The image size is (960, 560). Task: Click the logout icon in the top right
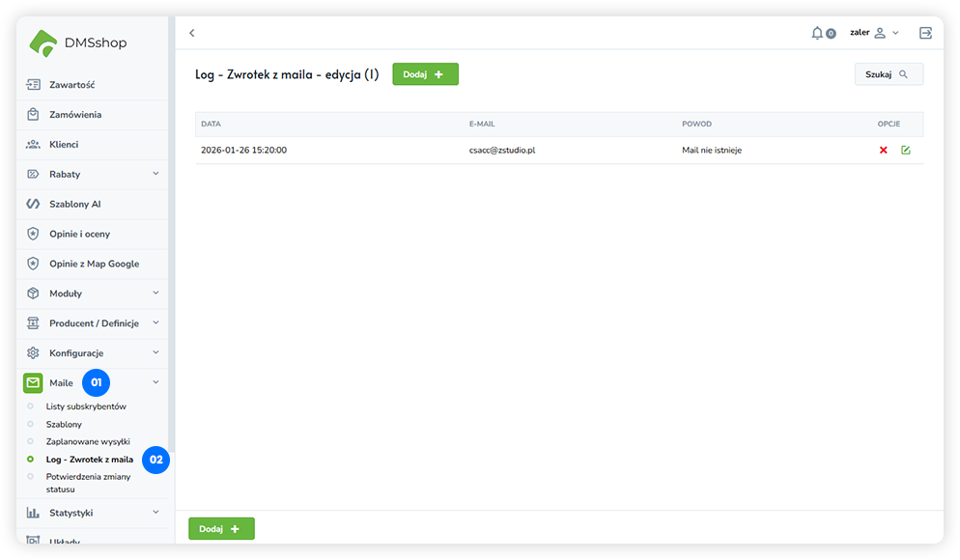click(925, 33)
